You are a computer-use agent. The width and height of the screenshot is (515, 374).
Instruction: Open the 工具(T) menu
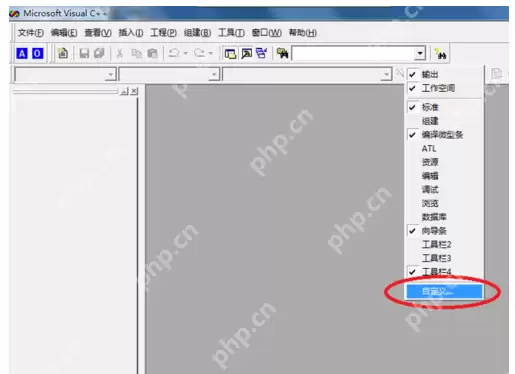[x=231, y=33]
